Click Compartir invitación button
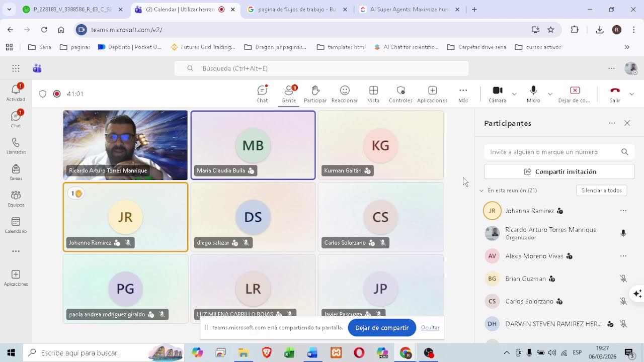The image size is (644, 362). [559, 171]
